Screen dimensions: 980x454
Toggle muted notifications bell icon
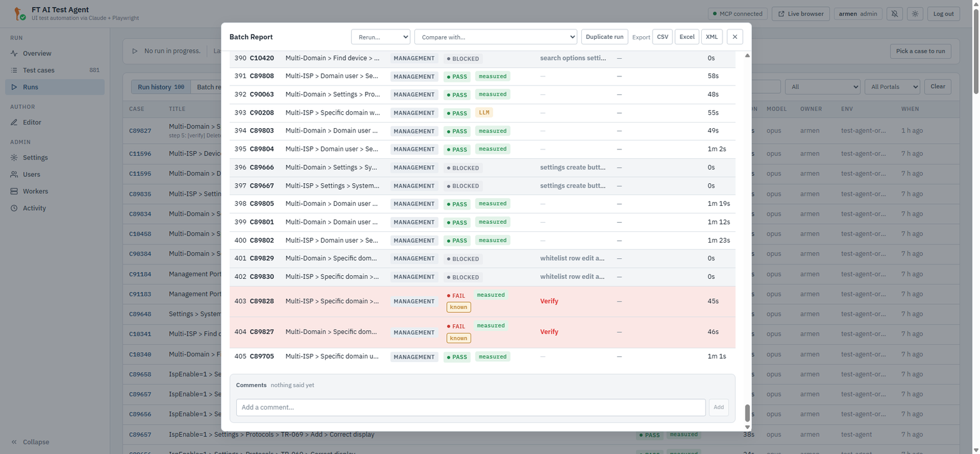[895, 14]
